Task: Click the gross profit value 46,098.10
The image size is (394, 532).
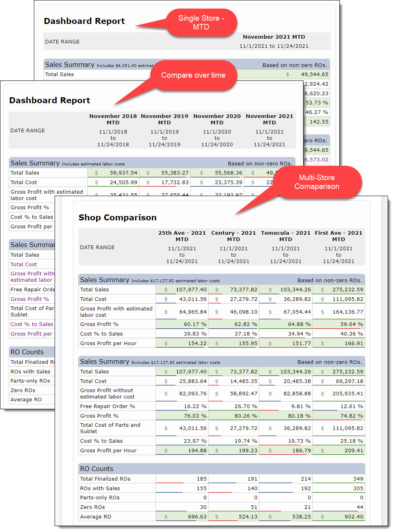Action: (x=244, y=312)
